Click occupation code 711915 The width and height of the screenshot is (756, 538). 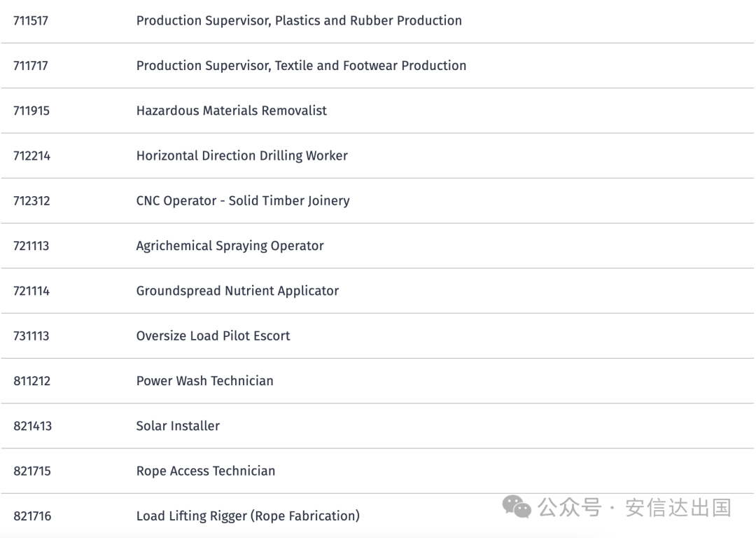(31, 111)
